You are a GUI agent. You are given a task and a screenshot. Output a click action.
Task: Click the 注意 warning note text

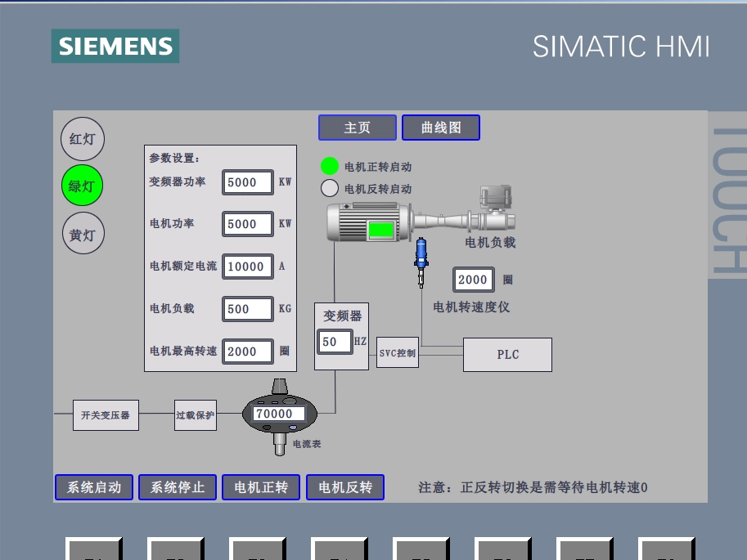click(x=533, y=487)
